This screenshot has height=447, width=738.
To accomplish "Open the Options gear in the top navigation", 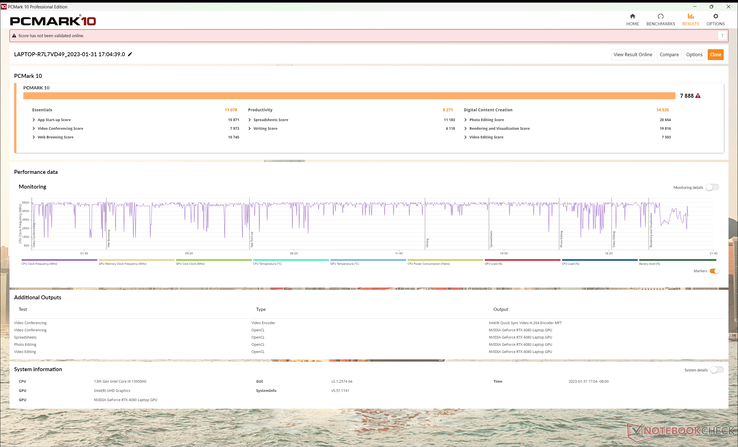I will (x=715, y=16).
